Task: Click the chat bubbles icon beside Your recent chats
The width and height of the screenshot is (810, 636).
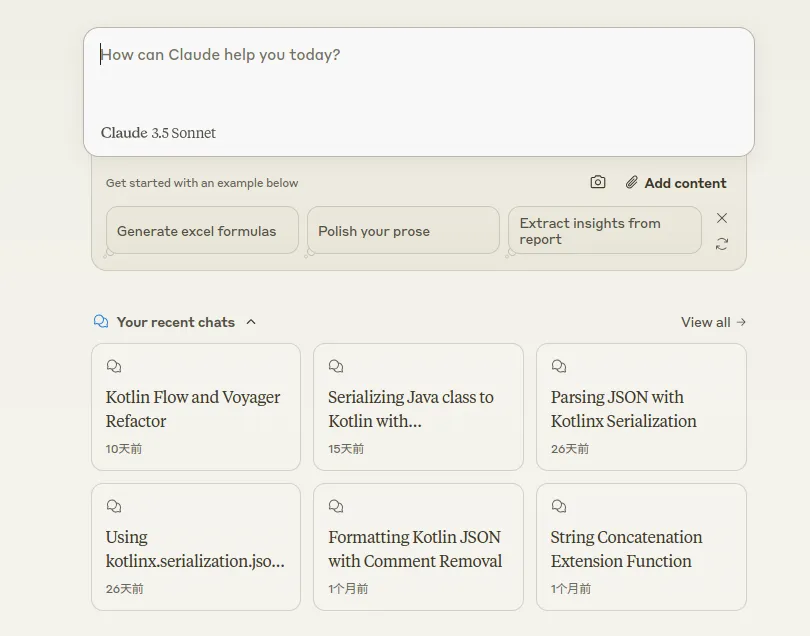Action: pyautogui.click(x=101, y=322)
